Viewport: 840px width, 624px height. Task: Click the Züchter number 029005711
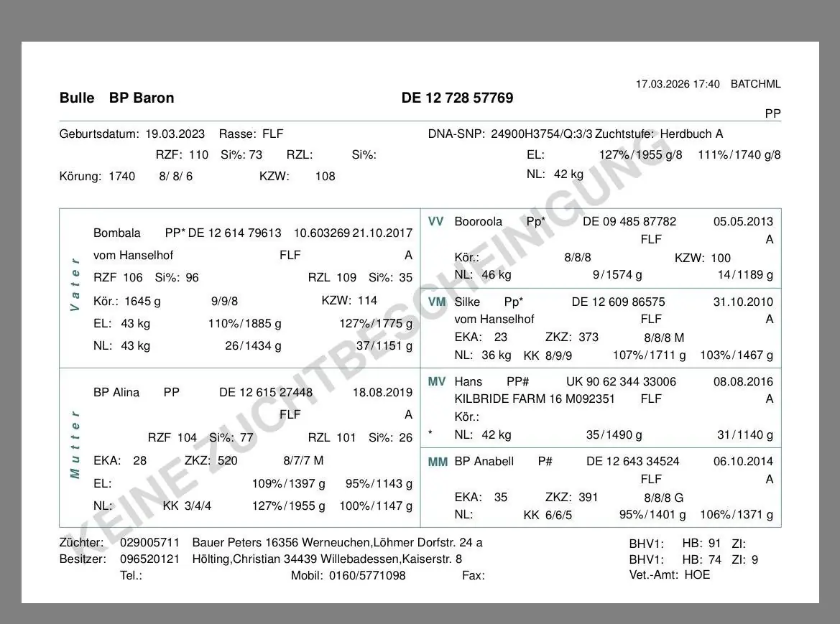149,543
